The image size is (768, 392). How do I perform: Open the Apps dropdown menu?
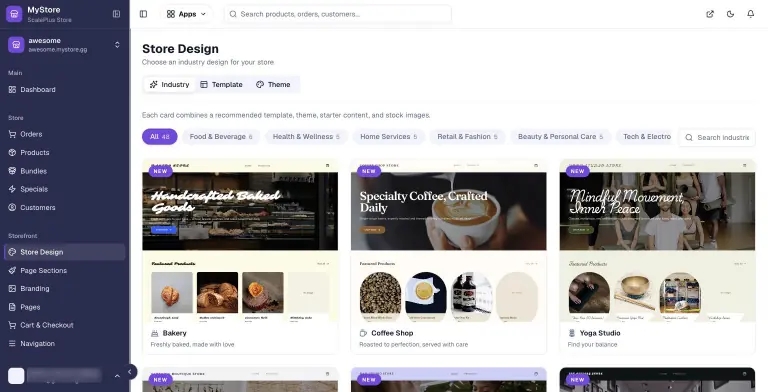click(187, 14)
